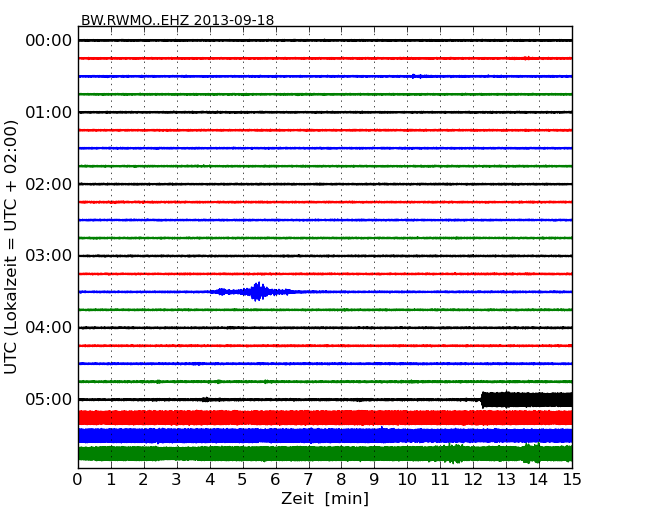Click the black noise onset in 05:00 trace
The image size is (650, 520).
tap(483, 400)
